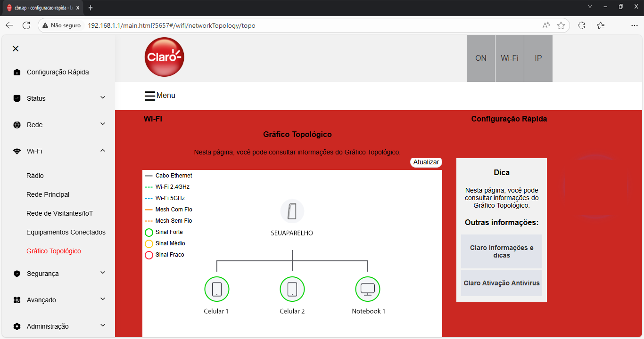Screen dimensions: 644x339
Task: Open Claro Ativação Antivirus link
Action: (501, 283)
